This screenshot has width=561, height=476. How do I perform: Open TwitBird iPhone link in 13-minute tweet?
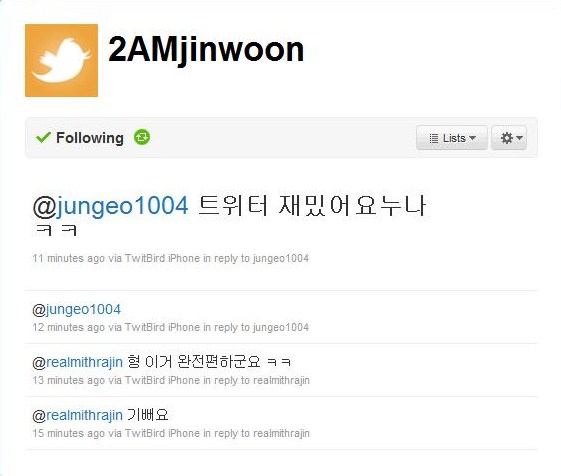(x=162, y=380)
